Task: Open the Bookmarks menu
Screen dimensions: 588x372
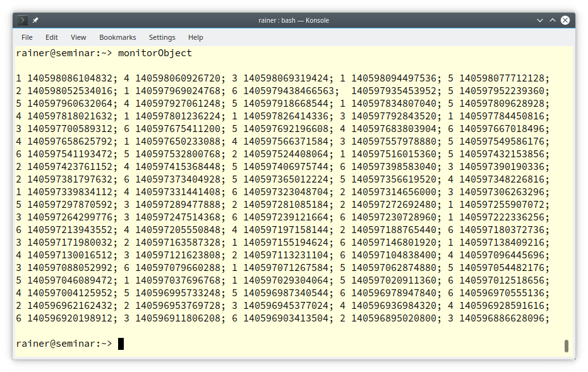Action: coord(117,37)
